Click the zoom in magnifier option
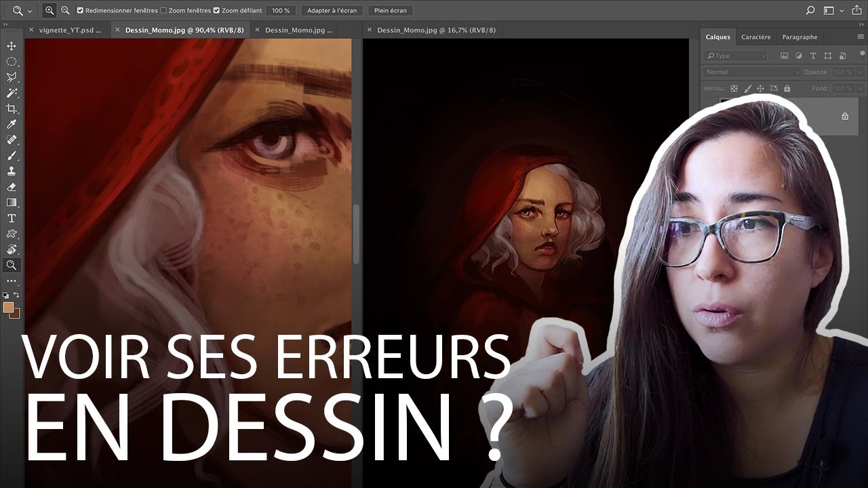Viewport: 868px width, 488px height. point(50,11)
